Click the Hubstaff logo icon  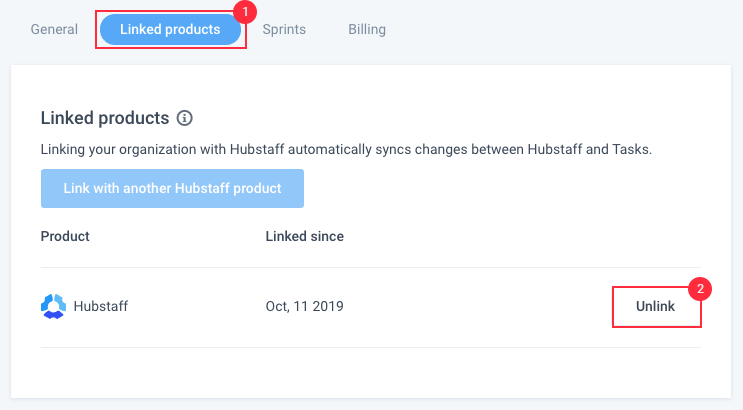tap(53, 306)
